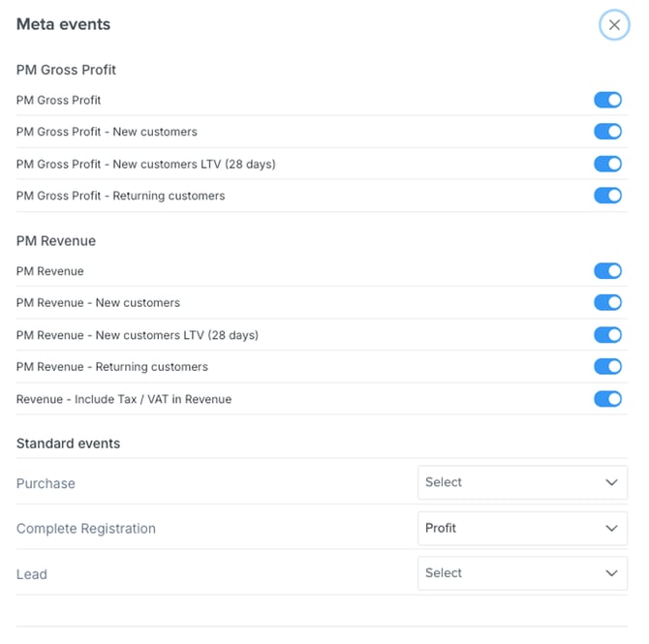Open the Purchase event dropdown
The width and height of the screenshot is (649, 644).
coord(521,482)
